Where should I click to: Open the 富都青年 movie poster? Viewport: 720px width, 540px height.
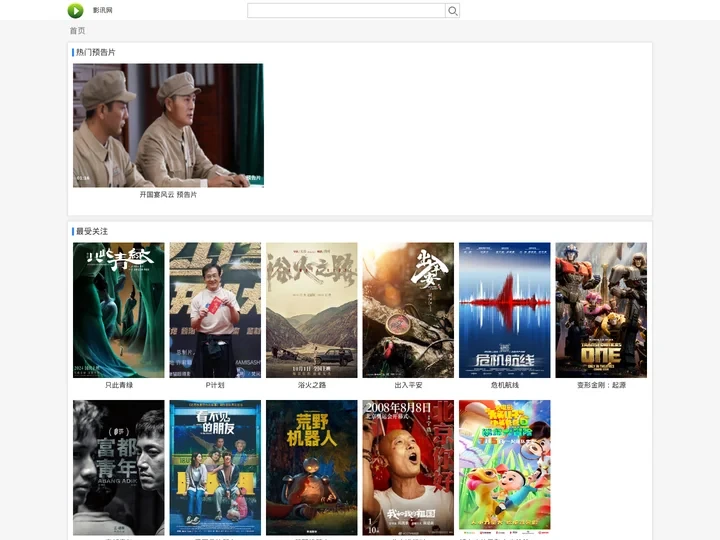point(118,467)
